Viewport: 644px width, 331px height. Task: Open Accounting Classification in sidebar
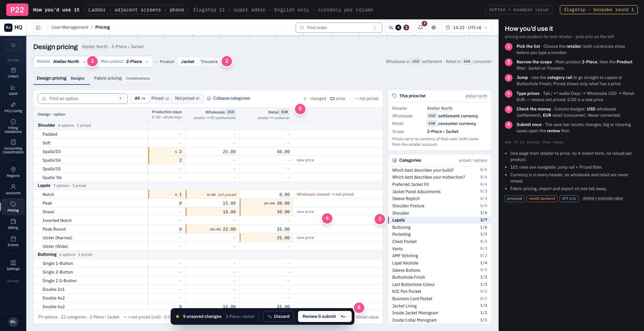pos(13,146)
